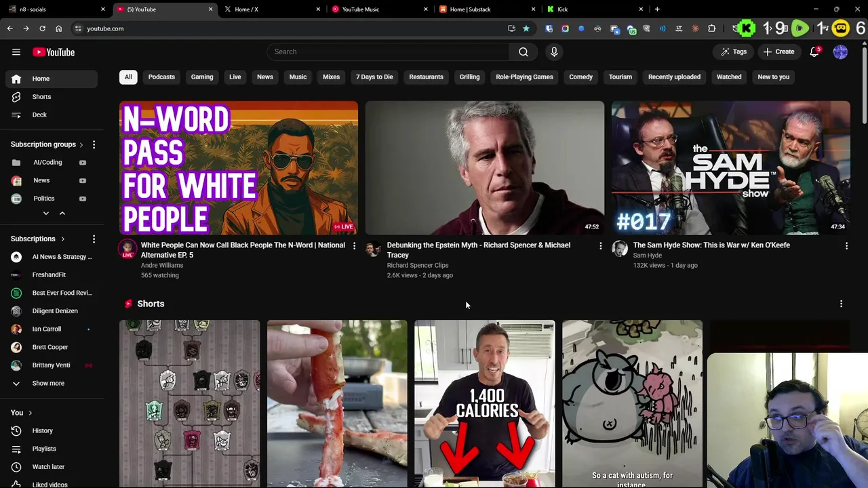868x488 pixels.
Task: Play the crab leg short
Action: tap(337, 403)
